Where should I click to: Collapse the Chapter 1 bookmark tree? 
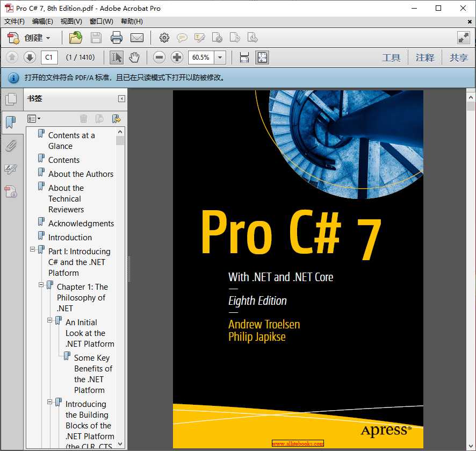tap(42, 285)
